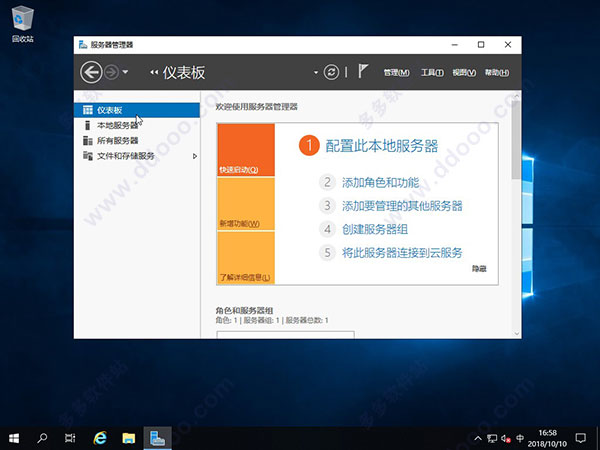Open the Windows Start menu

14,438
